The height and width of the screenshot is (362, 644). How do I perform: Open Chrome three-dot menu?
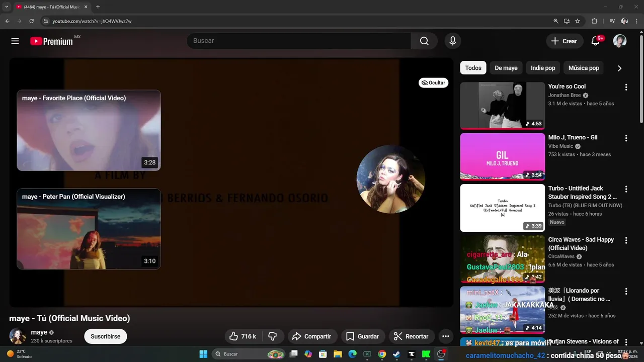tap(636, 21)
